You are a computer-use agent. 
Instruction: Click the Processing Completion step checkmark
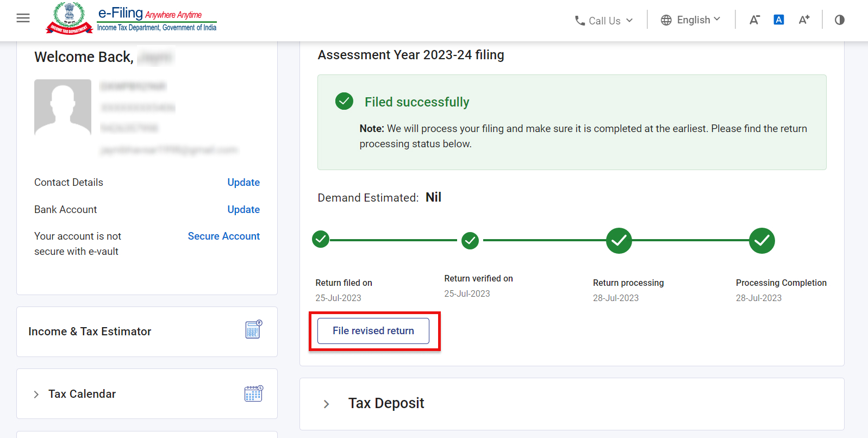point(762,241)
